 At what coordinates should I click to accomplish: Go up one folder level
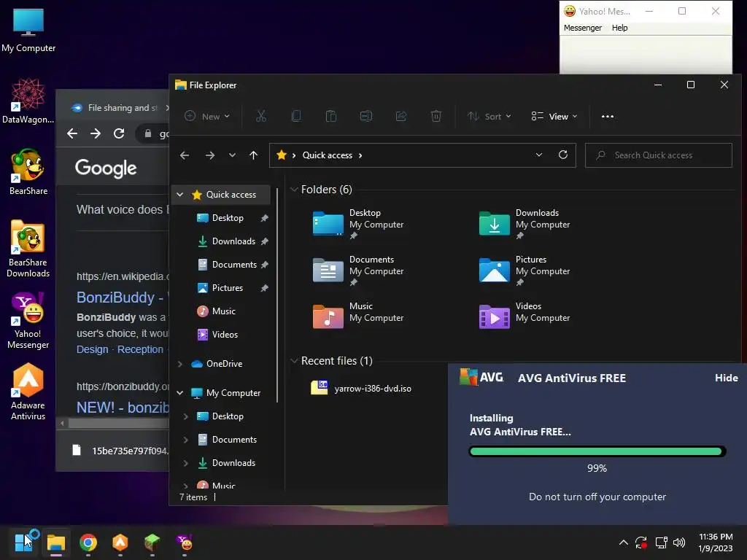pyautogui.click(x=253, y=155)
